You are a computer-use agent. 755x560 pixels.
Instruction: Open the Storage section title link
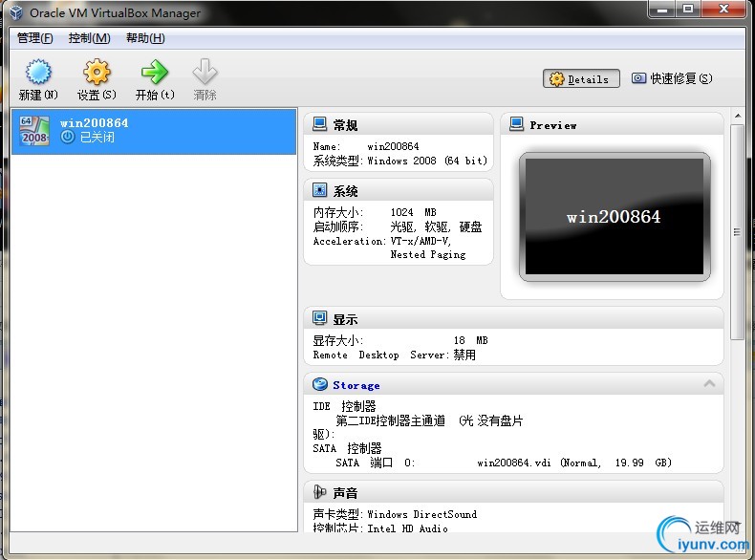click(x=356, y=385)
